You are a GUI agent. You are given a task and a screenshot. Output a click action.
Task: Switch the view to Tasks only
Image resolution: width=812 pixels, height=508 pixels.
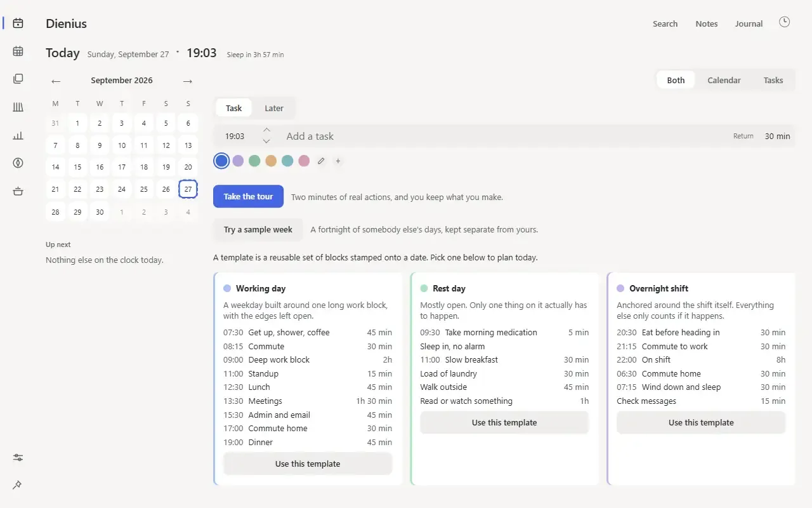click(x=773, y=80)
